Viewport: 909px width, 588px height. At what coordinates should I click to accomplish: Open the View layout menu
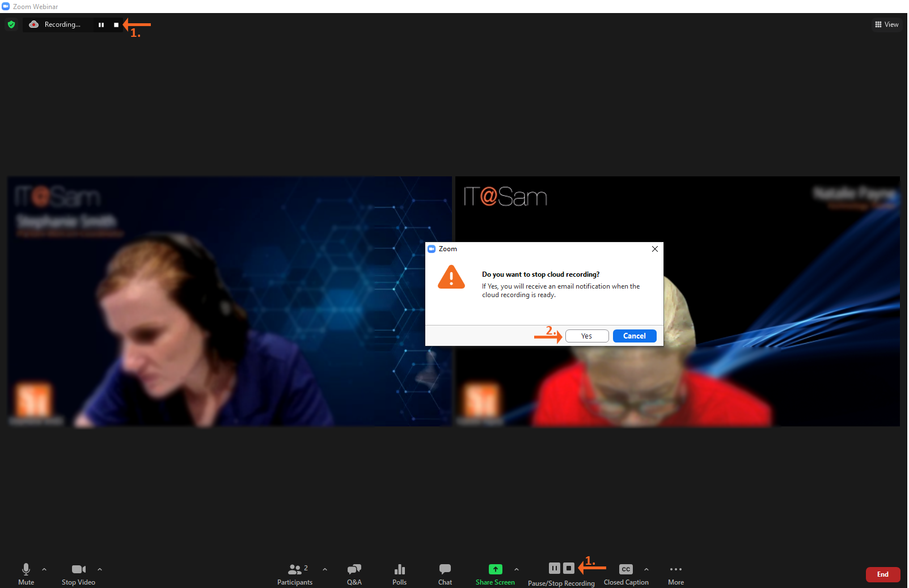(887, 24)
